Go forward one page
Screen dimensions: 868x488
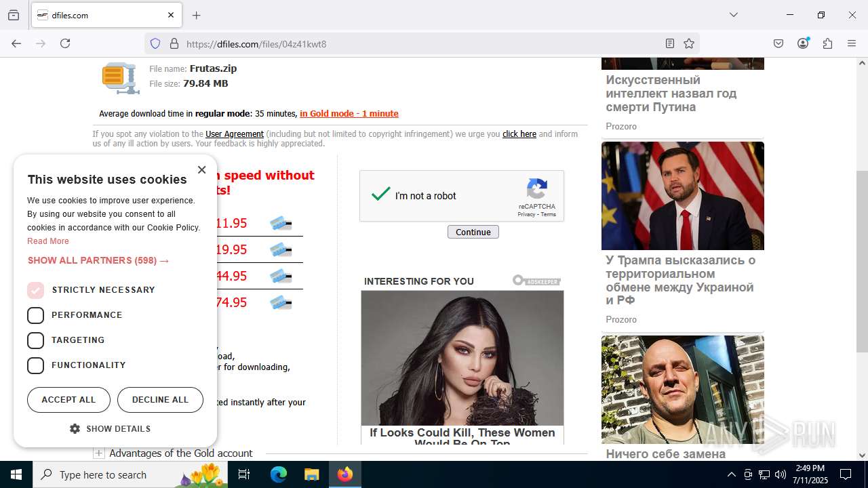point(41,43)
